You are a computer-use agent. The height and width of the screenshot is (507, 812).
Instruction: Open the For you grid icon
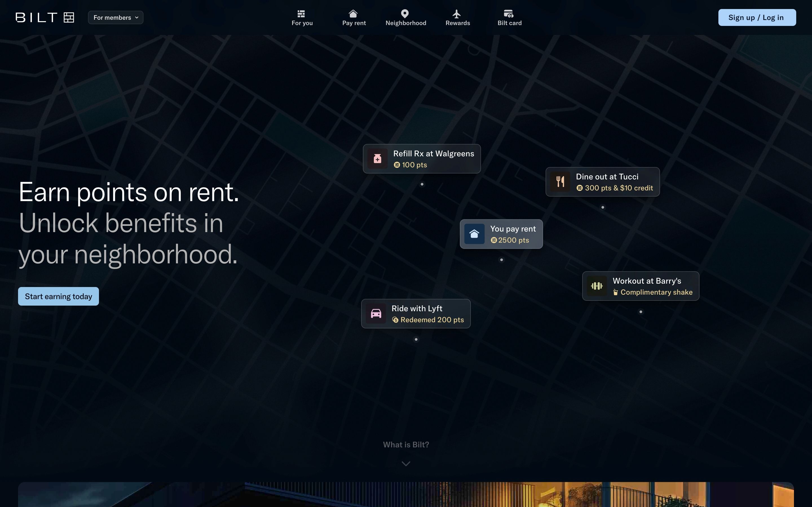coord(301,14)
